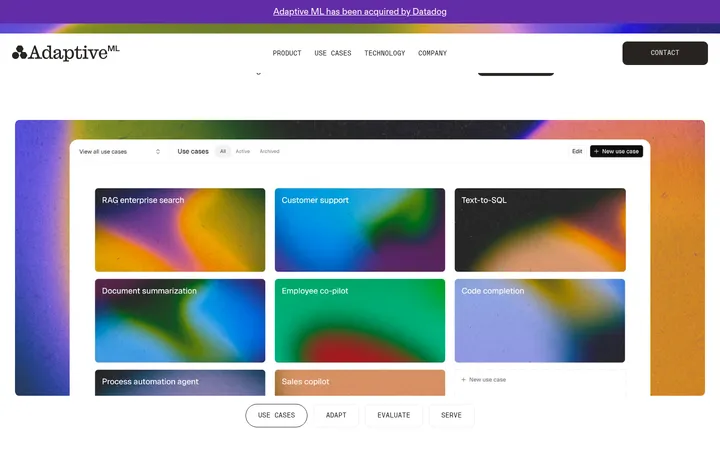Open the Text-to-SQL card
Viewport: 720px width, 450px height.
[540, 230]
